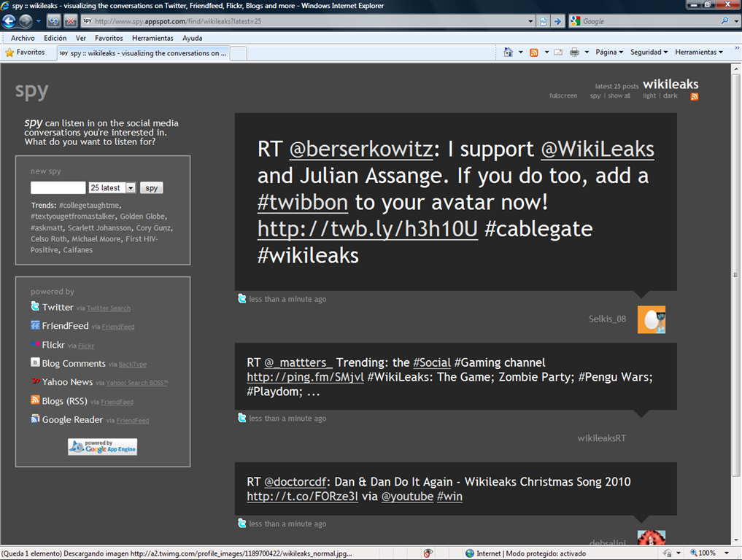Click the page vertical scrollbar
Image resolution: width=742 pixels, height=560 pixels.
pyautogui.click(x=736, y=274)
